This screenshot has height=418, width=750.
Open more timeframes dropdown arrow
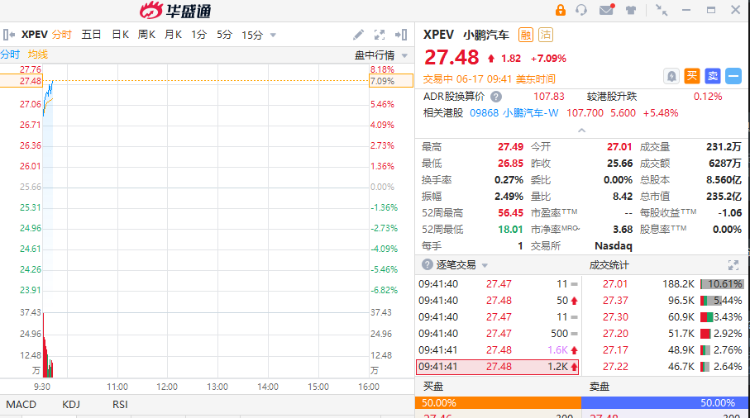tap(273, 35)
